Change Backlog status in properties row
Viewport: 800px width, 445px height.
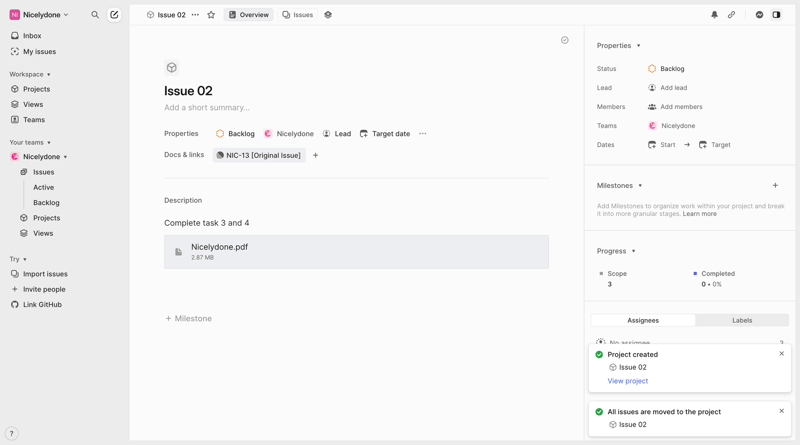(235, 134)
